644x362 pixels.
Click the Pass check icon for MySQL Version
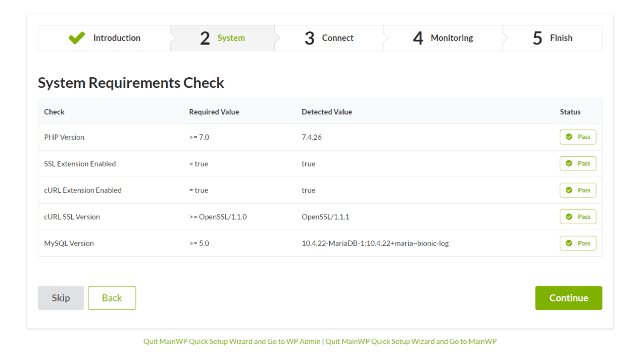(569, 243)
